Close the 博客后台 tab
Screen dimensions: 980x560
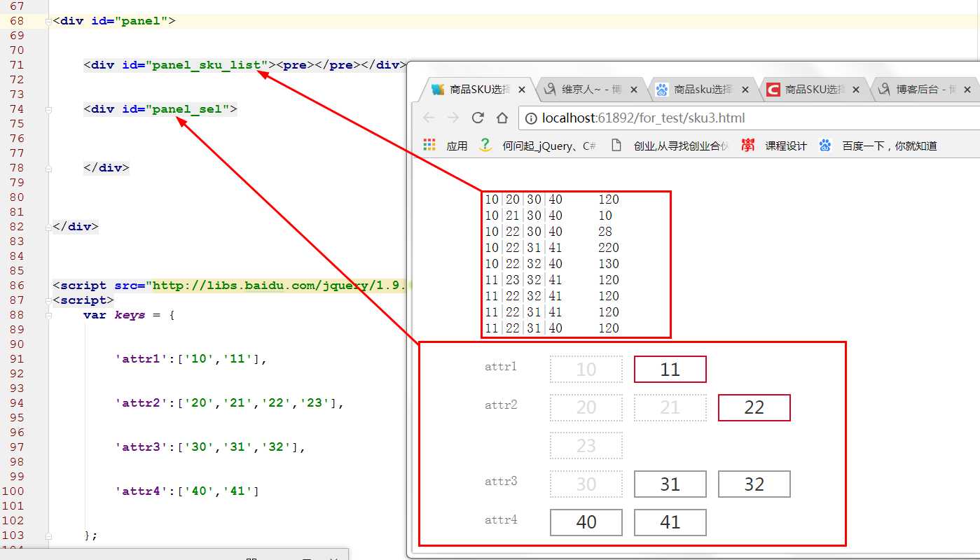point(968,90)
